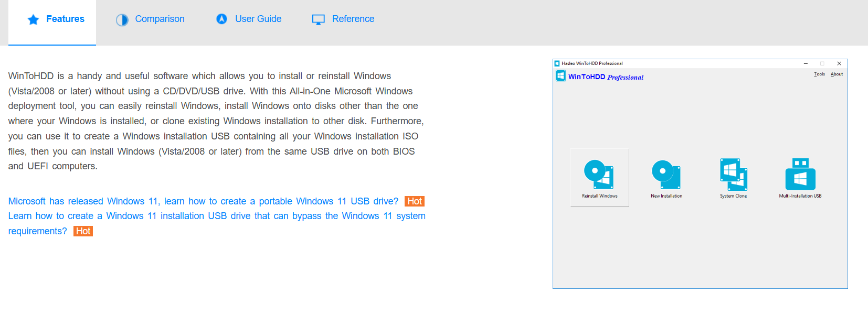Image resolution: width=868 pixels, height=315 pixels.
Task: Click the Hot badge after 'USB drive?'
Action: [415, 201]
